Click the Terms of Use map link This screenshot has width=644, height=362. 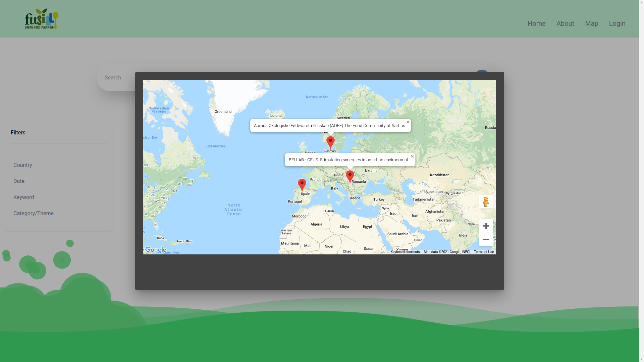tap(484, 251)
